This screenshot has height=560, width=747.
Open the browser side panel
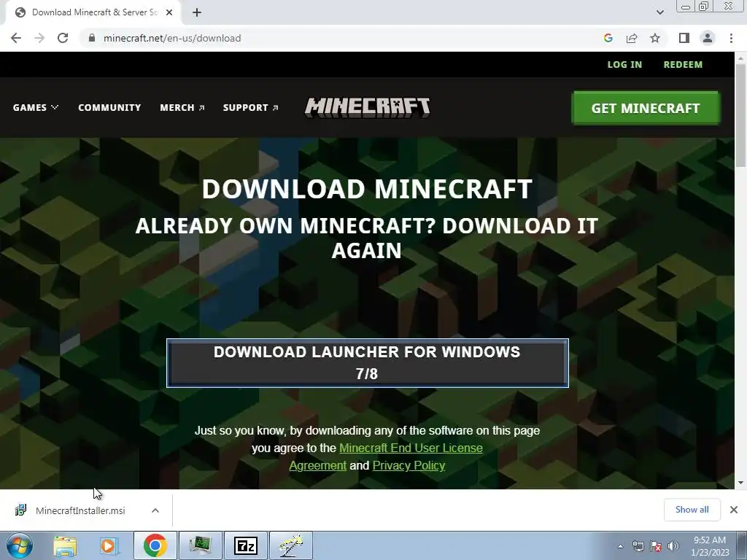684,38
